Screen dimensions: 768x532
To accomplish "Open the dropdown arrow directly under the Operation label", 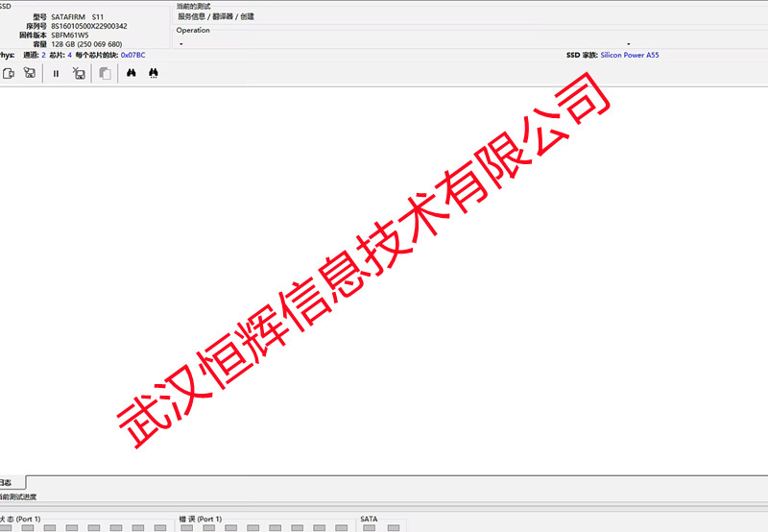I will [181, 44].
